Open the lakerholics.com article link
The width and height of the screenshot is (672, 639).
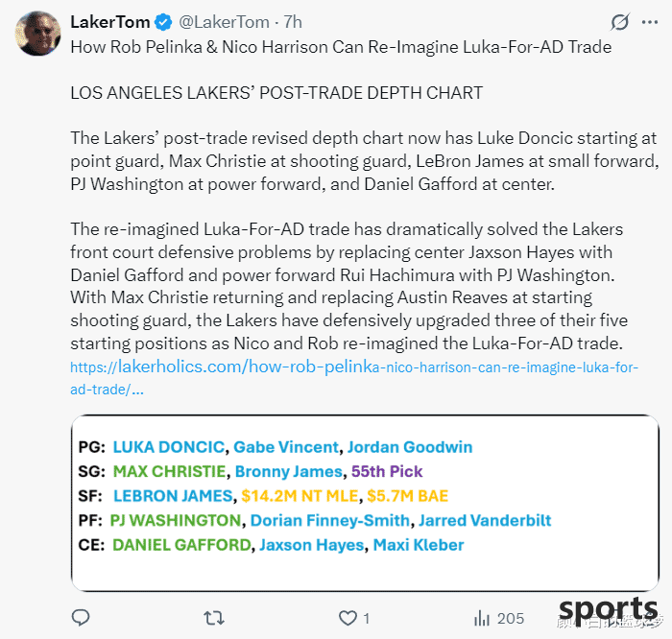point(354,378)
